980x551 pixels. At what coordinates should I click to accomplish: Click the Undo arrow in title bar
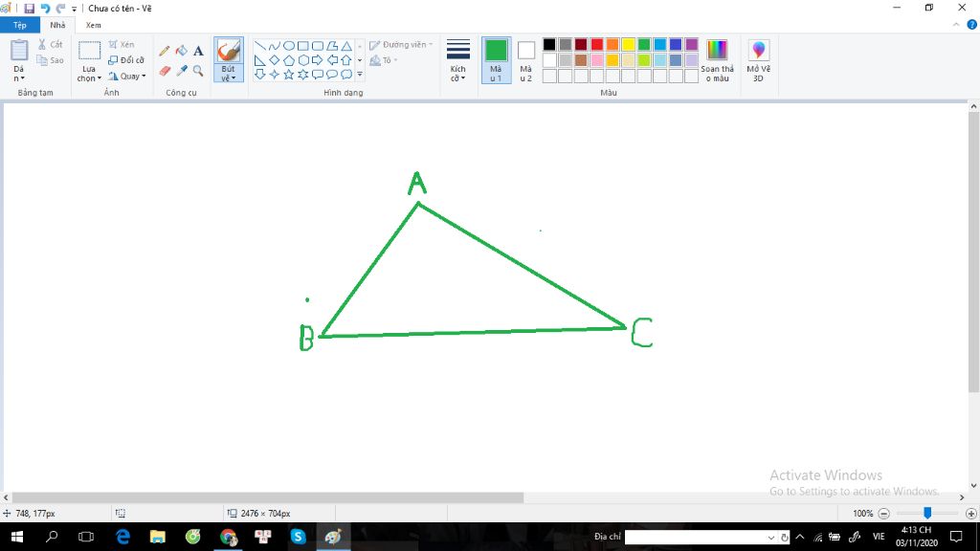pos(45,8)
